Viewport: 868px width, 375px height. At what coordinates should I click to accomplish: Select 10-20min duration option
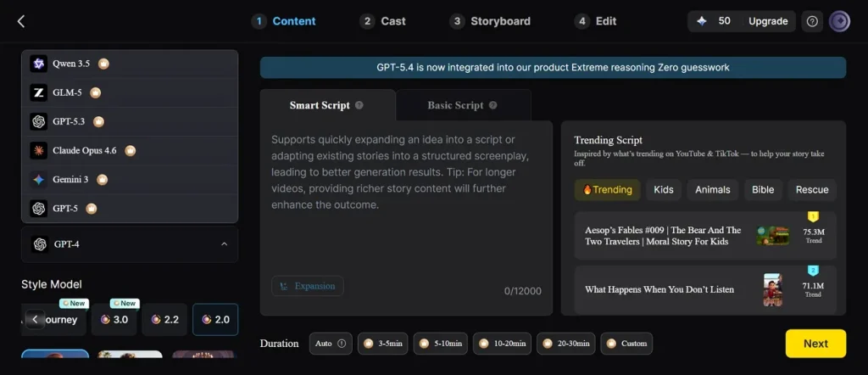(x=502, y=344)
